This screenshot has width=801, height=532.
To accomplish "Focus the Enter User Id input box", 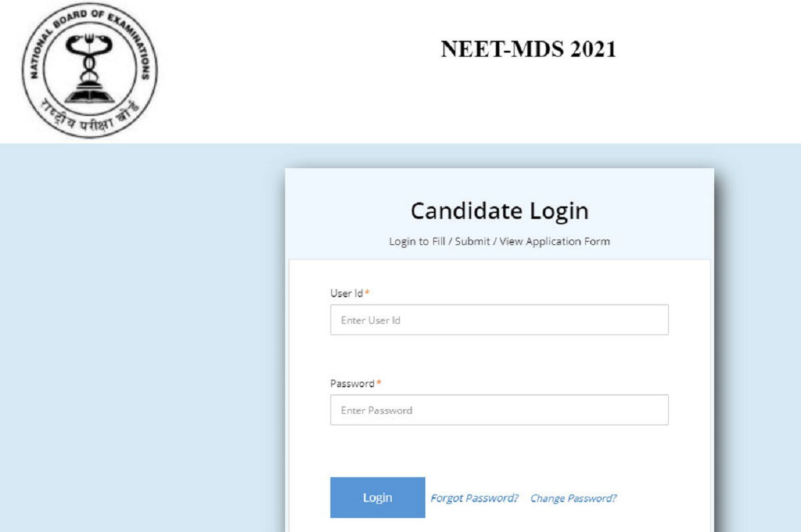I will pos(499,320).
